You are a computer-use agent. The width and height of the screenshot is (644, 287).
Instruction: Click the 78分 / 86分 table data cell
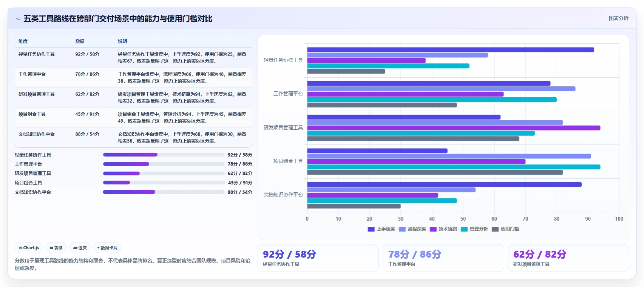87,74
